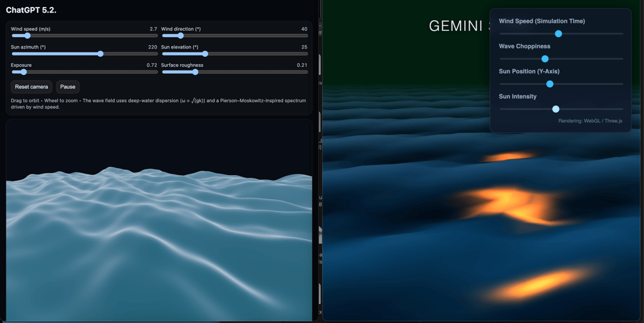Image resolution: width=644 pixels, height=323 pixels.
Task: Select the Wind direction value 40
Action: coord(304,29)
